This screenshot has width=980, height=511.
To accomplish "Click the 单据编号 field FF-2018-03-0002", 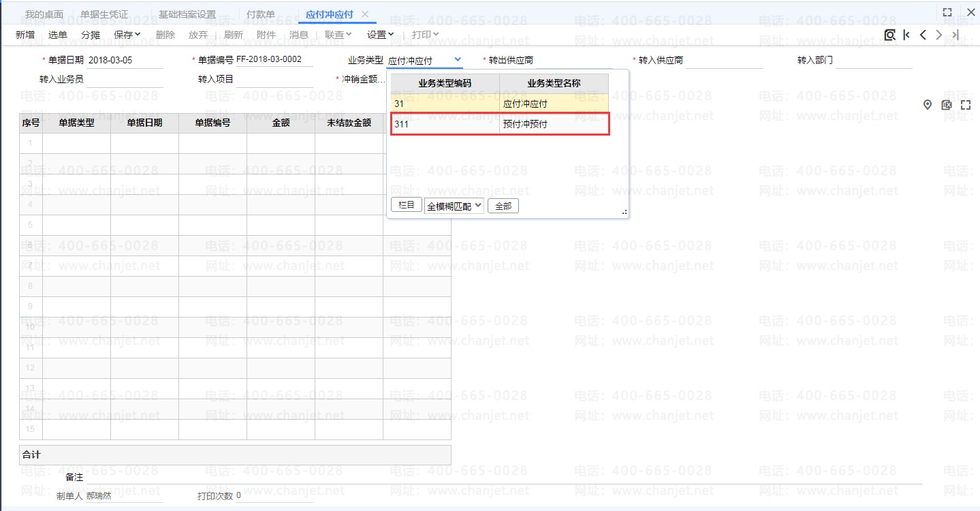I will tap(274, 59).
